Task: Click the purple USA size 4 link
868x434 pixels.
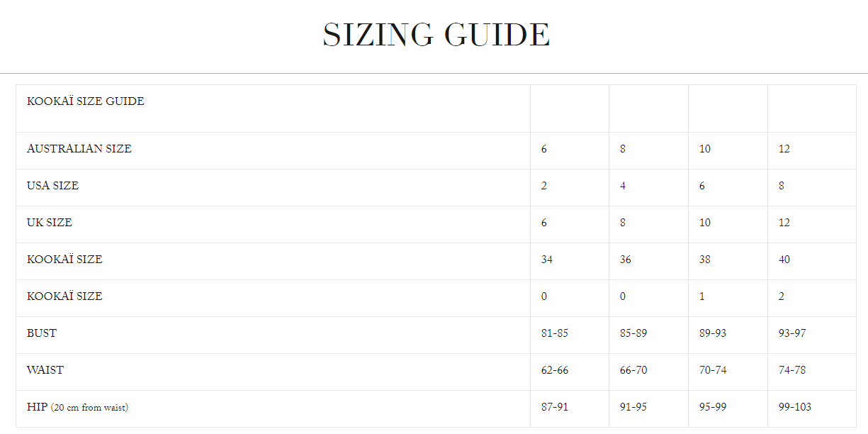Action: coord(623,186)
